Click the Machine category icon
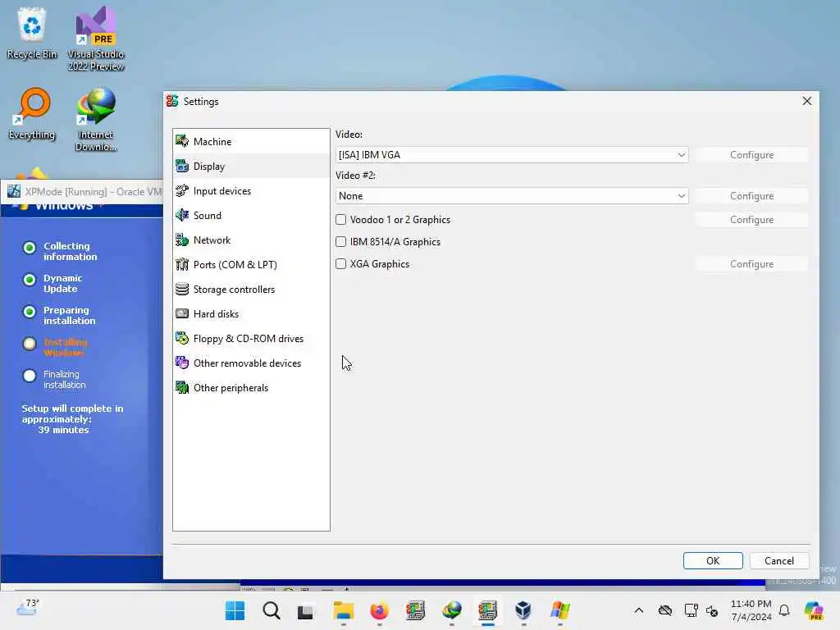 (182, 141)
